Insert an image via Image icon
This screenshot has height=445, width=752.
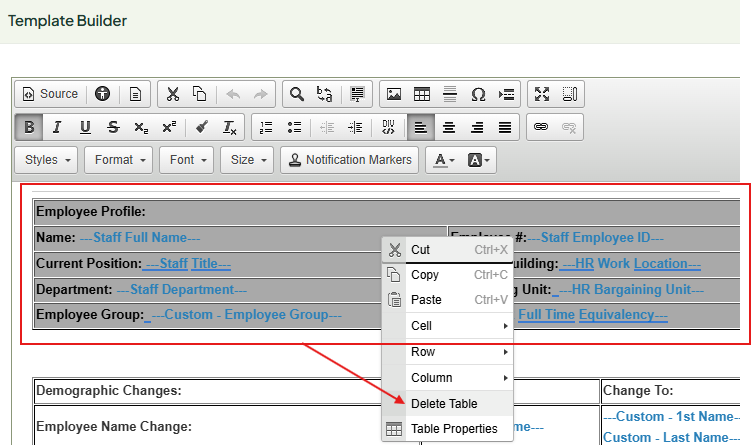point(394,94)
